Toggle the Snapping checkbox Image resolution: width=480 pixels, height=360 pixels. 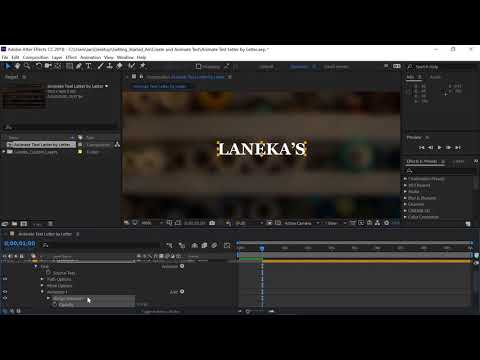point(198,66)
